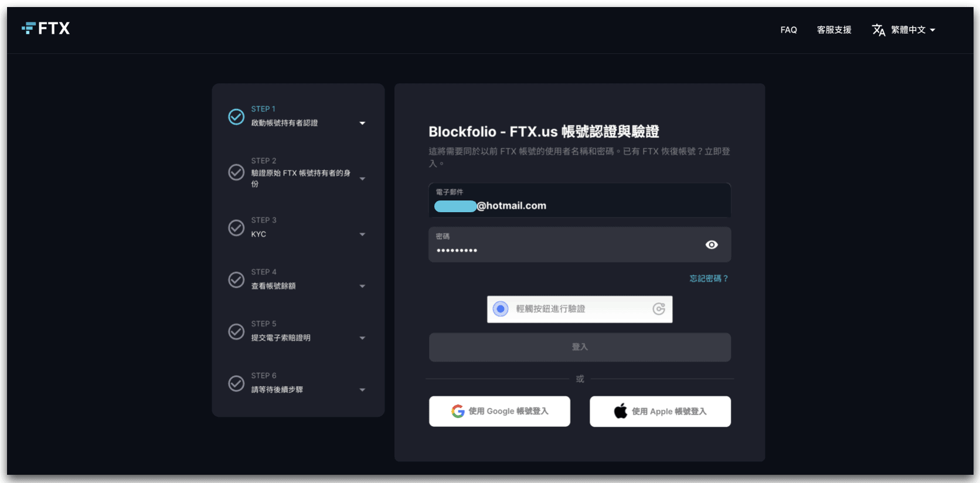Expand STEP 5 提交電子索賠證明 arrow
Image resolution: width=980 pixels, height=483 pixels.
(362, 338)
